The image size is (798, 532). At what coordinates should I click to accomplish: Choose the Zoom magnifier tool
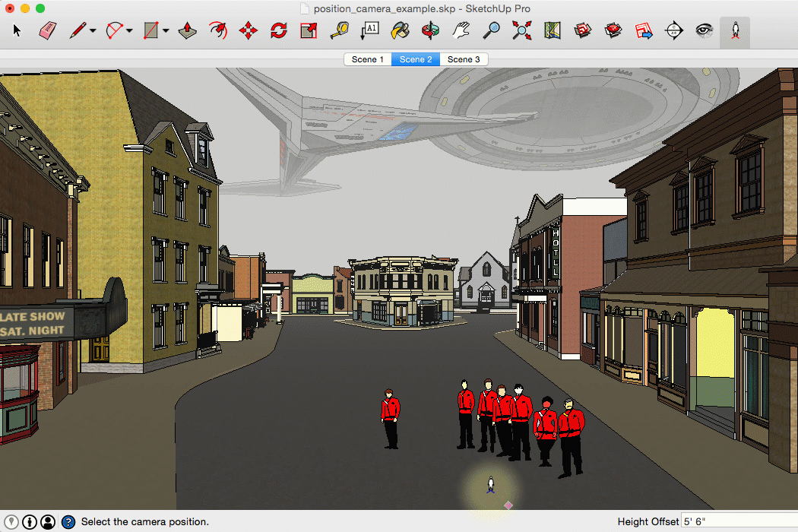491,30
